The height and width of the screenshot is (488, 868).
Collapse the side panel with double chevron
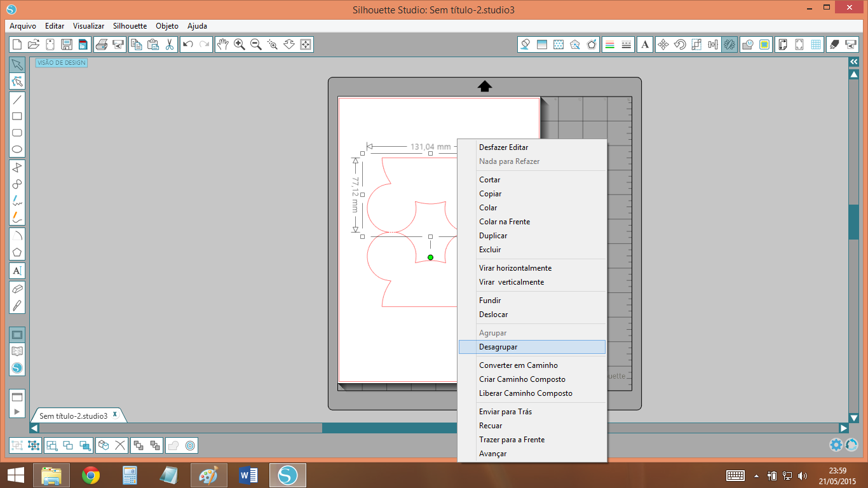coord(853,62)
